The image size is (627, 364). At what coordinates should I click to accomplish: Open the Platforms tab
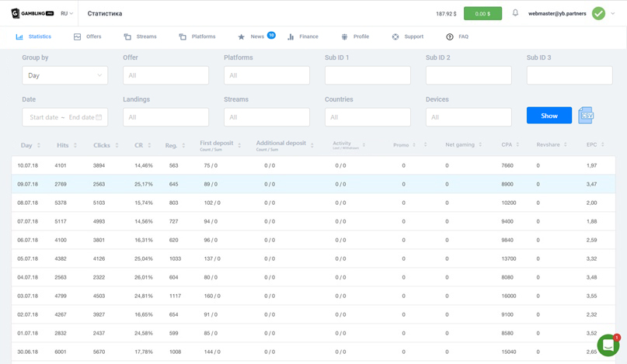pos(197,36)
